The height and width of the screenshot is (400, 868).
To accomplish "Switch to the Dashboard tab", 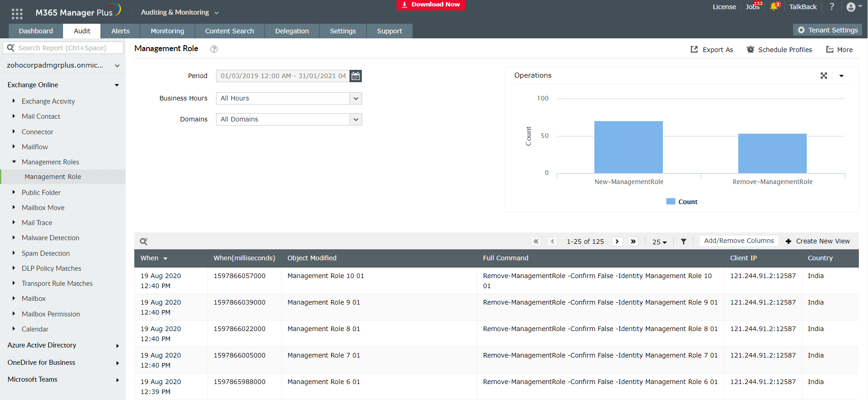I will [36, 31].
